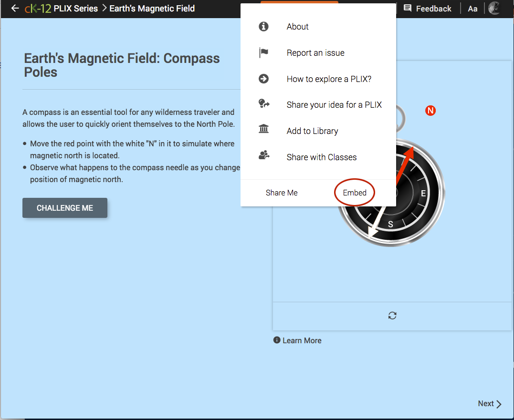Open the user profile avatar
The height and width of the screenshot is (420, 514).
494,9
